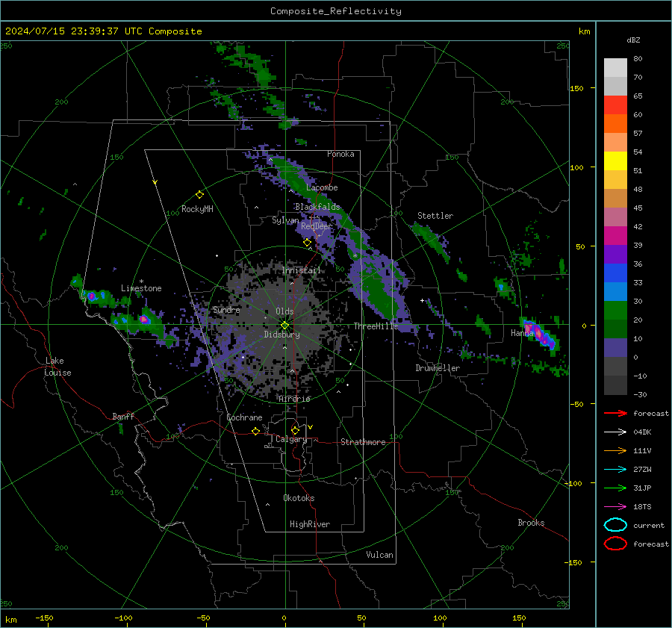
Task: Click the Didsbury city label
Action: coord(281,335)
